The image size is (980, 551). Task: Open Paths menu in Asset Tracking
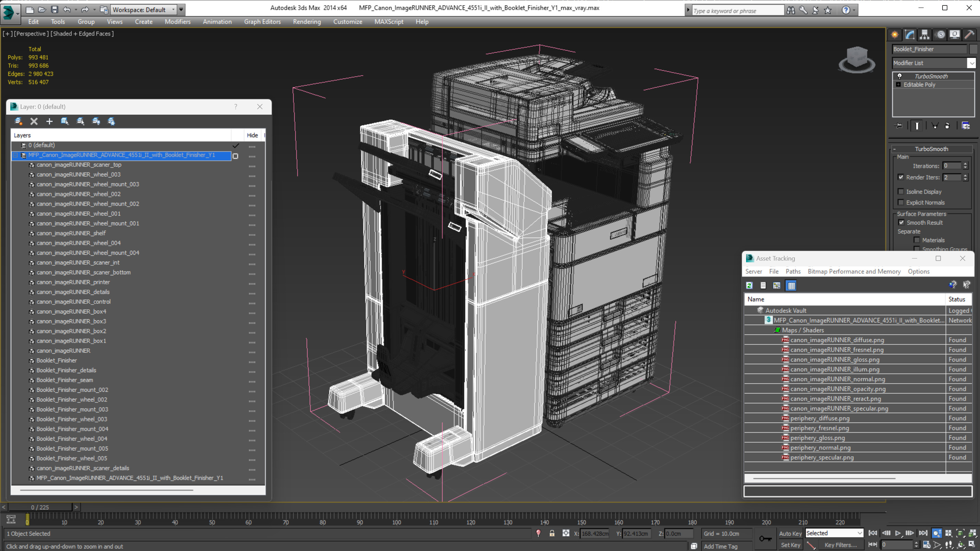pyautogui.click(x=793, y=271)
